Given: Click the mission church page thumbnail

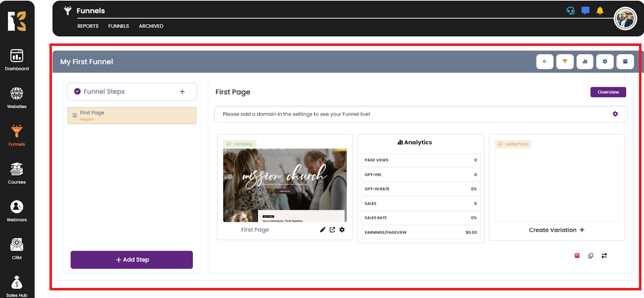Looking at the screenshot, I should pyautogui.click(x=285, y=185).
